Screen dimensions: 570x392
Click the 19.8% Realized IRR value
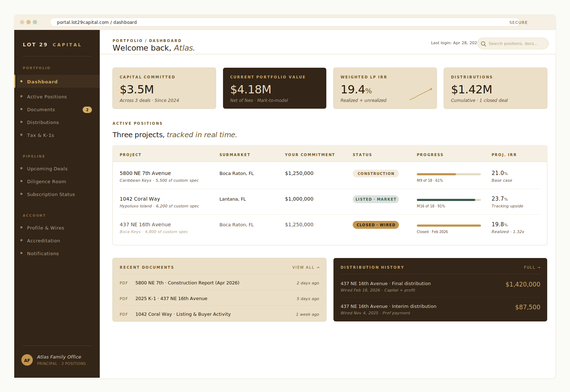[x=500, y=224]
